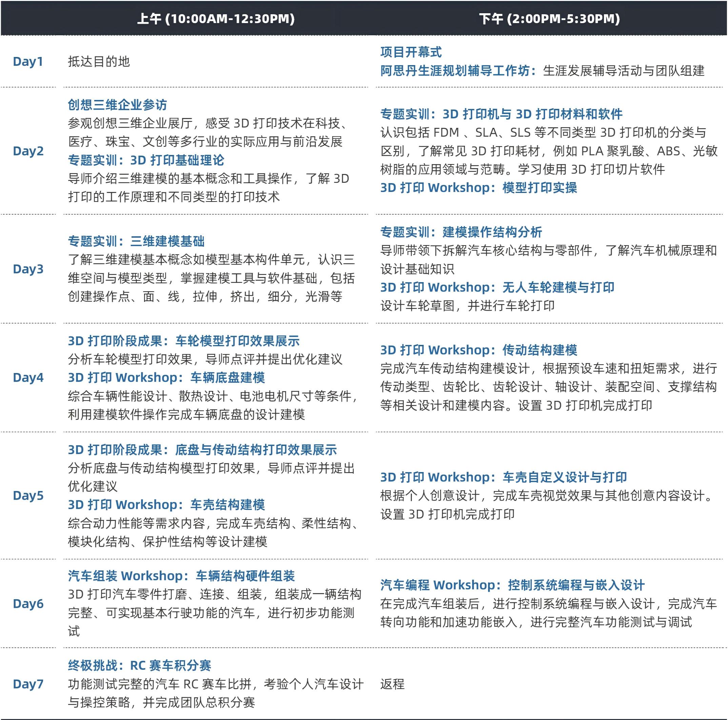Click the 返程 text in Day7
This screenshot has width=728, height=720.
pos(392,684)
